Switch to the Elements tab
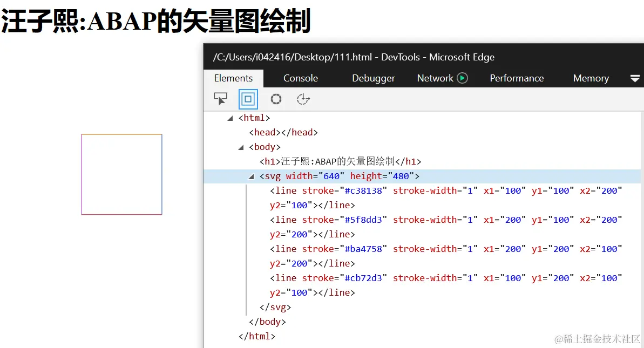 click(233, 78)
